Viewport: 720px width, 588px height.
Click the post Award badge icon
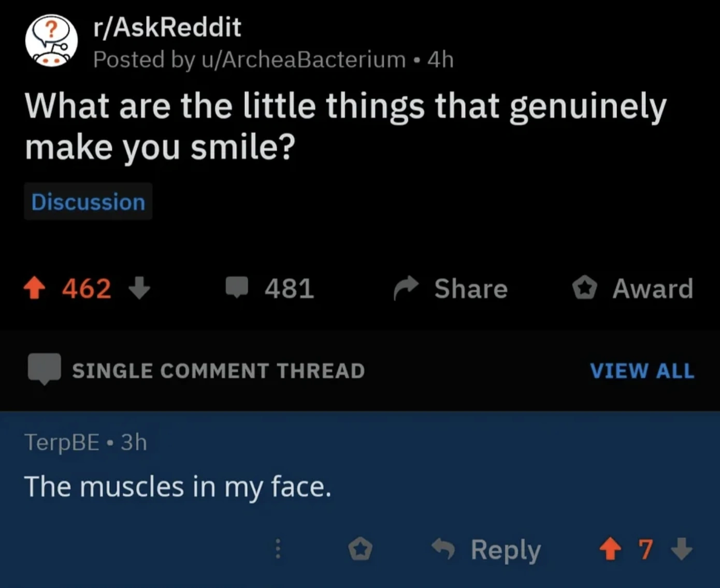pos(584,288)
